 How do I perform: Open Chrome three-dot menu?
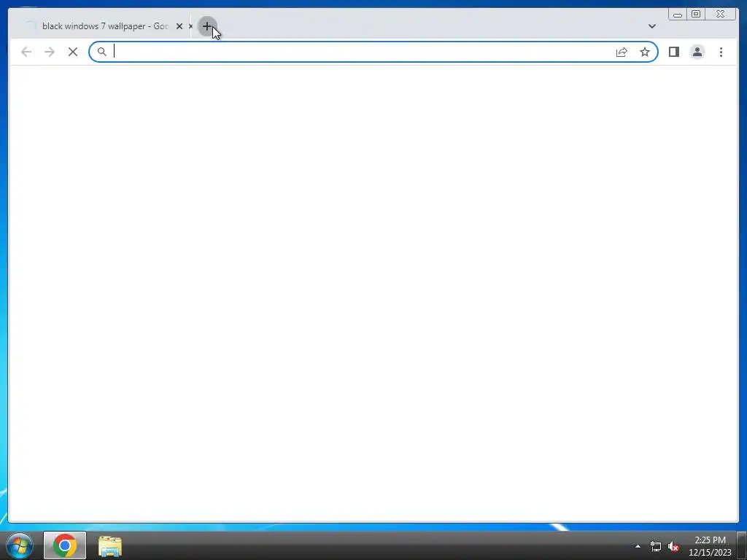[721, 52]
